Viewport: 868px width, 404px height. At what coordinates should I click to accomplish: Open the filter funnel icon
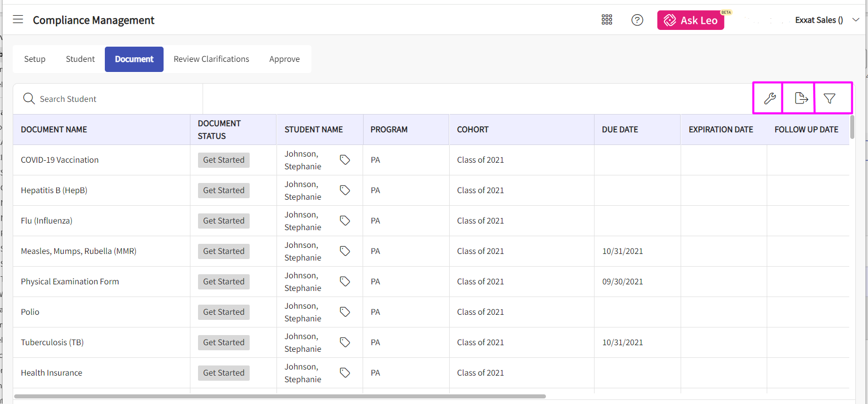click(x=830, y=98)
